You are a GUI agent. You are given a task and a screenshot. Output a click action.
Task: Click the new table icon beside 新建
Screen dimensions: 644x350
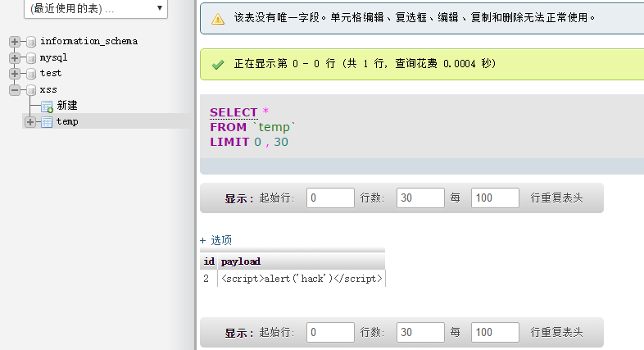[47, 107]
